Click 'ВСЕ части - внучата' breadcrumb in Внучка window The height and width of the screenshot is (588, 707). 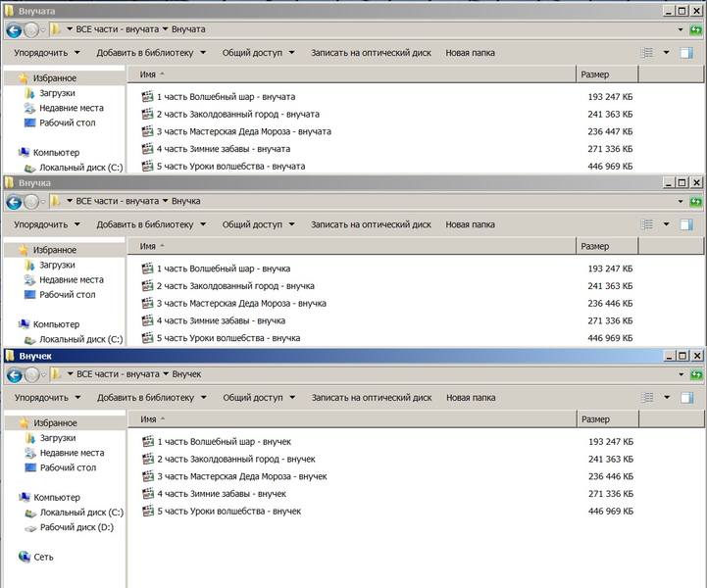(x=118, y=201)
